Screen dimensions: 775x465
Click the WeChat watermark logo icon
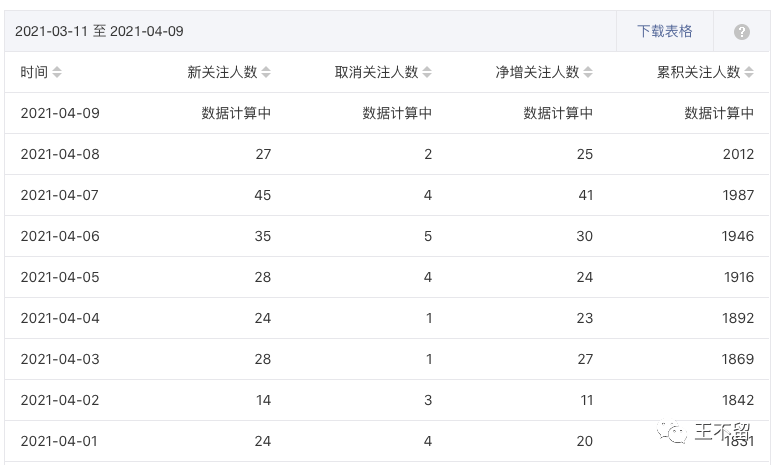[x=672, y=432]
